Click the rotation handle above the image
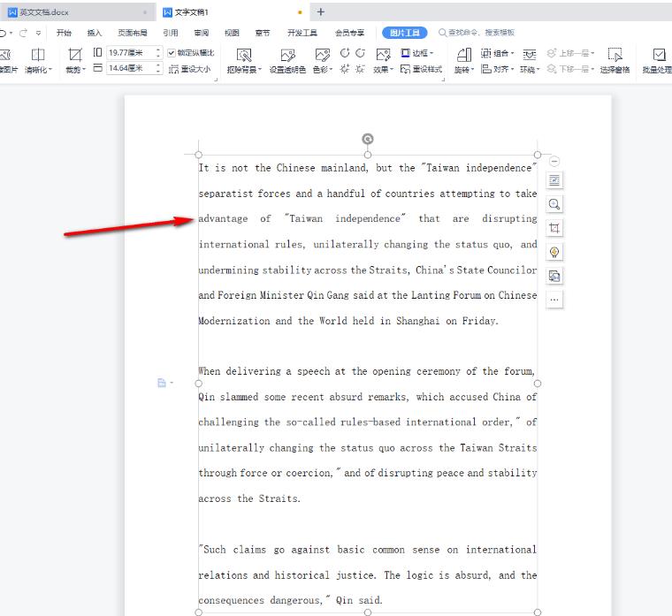Screen dimensions: 672x616 click(368, 139)
